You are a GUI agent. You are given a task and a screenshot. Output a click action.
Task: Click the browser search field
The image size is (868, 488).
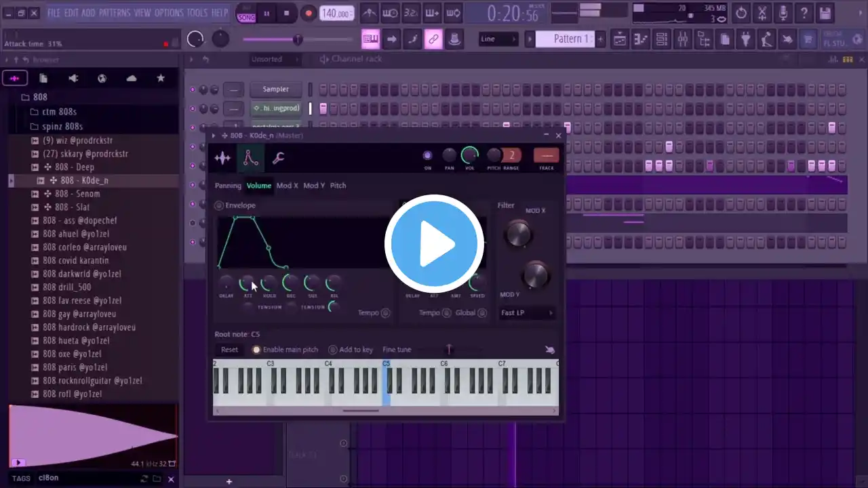pos(88,478)
